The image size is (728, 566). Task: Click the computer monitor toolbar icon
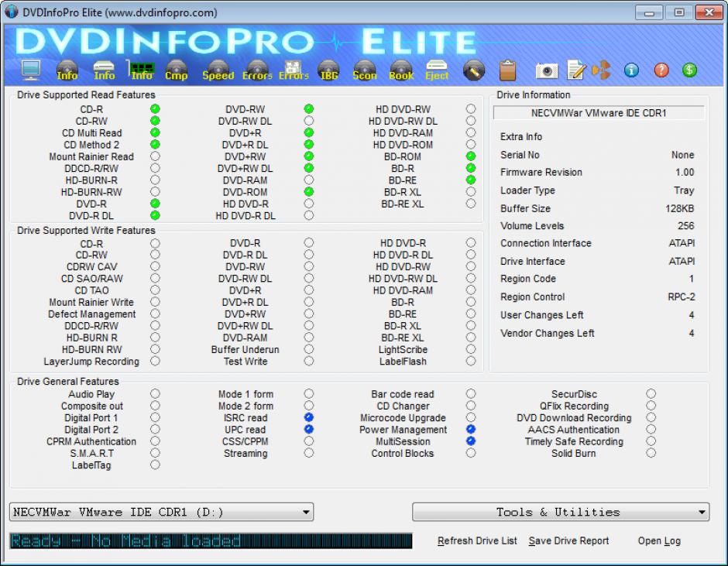(31, 70)
